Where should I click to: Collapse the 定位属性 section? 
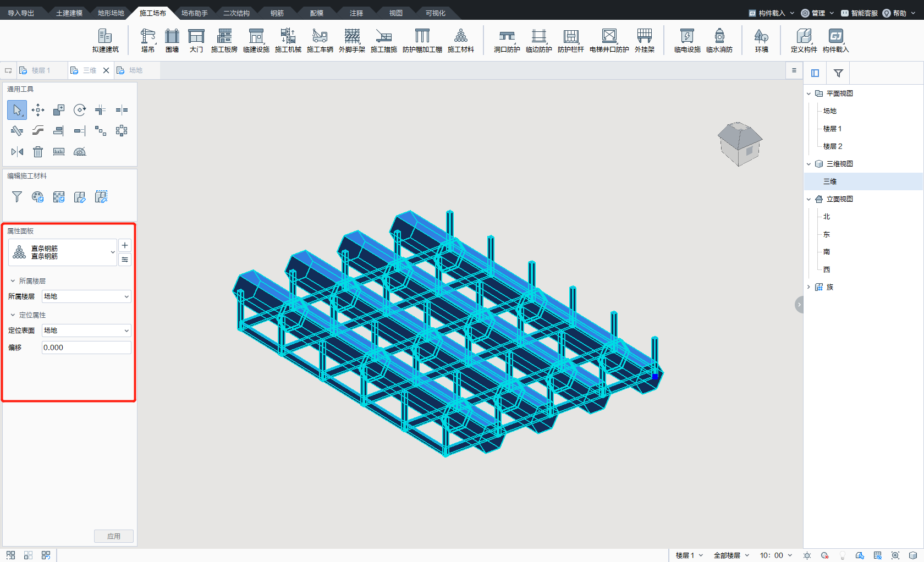13,315
